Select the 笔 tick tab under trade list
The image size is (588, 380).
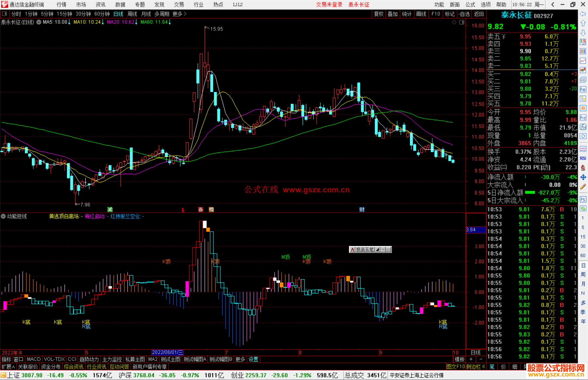tap(492, 367)
